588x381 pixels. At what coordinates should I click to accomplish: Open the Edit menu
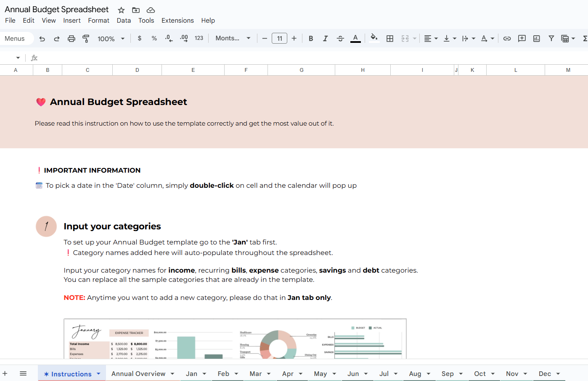[29, 20]
